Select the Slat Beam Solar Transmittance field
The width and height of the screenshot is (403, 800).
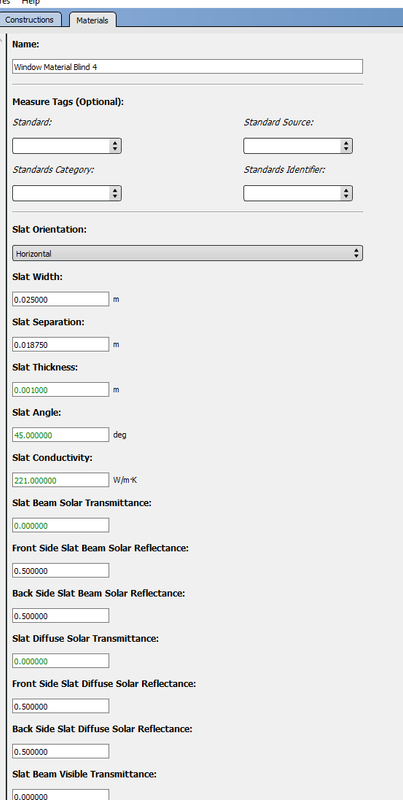pos(61,526)
